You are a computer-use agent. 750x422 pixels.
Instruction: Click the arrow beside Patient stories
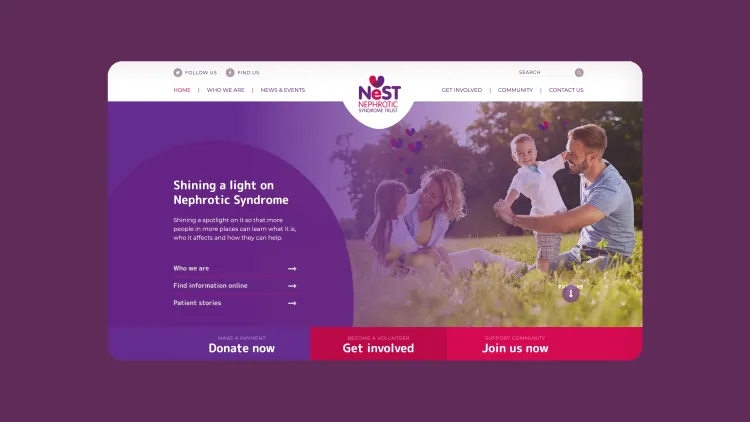click(292, 303)
